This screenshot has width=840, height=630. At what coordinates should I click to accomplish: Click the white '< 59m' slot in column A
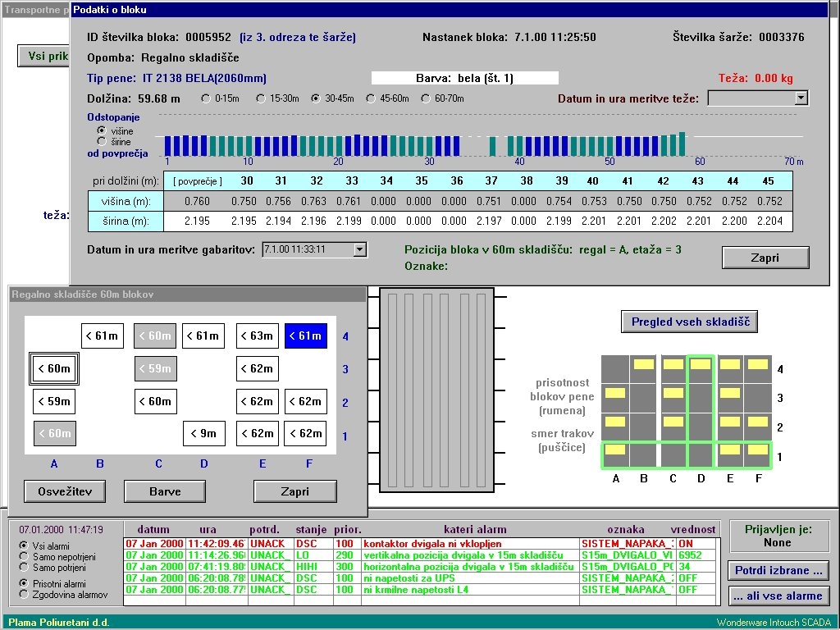click(x=54, y=401)
